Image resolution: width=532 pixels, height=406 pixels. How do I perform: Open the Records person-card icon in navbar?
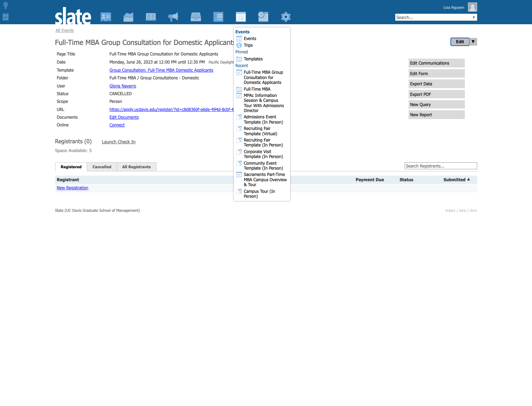click(106, 17)
